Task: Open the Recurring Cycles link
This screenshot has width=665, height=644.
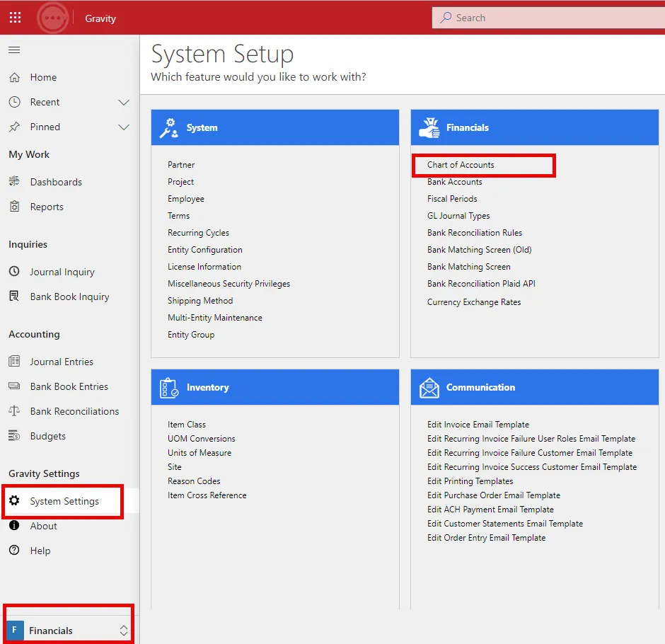Action: tap(199, 233)
